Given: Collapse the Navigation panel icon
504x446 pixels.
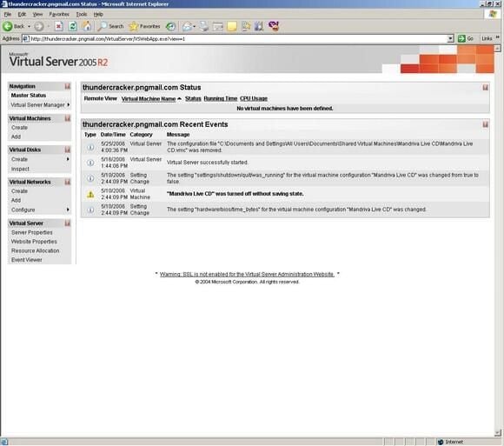Looking at the screenshot, I should [x=67, y=86].
